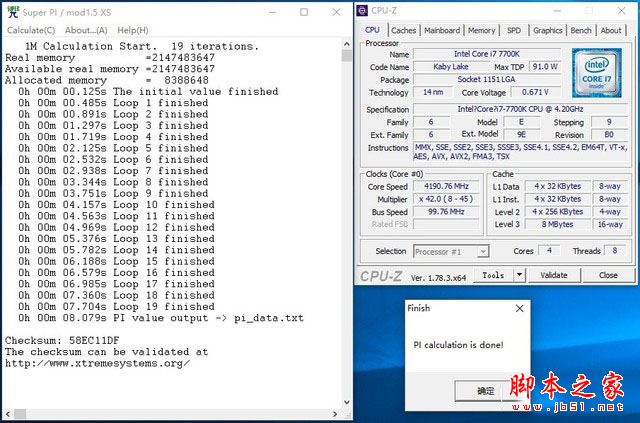The image size is (640, 423).
Task: Click the Checksum: 58EC11DF line
Action: click(x=62, y=340)
